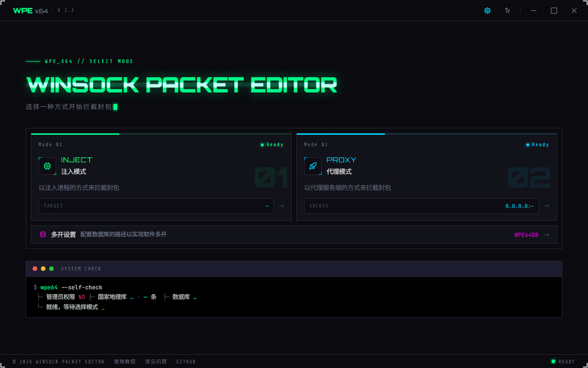The image size is (588, 368).
Task: Click the READY indicator in the footer
Action: pyautogui.click(x=563, y=362)
